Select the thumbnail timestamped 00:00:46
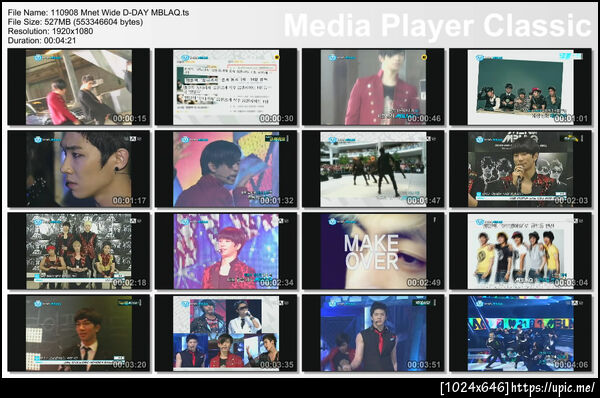Viewport: 600px width, 398px height. click(373, 87)
